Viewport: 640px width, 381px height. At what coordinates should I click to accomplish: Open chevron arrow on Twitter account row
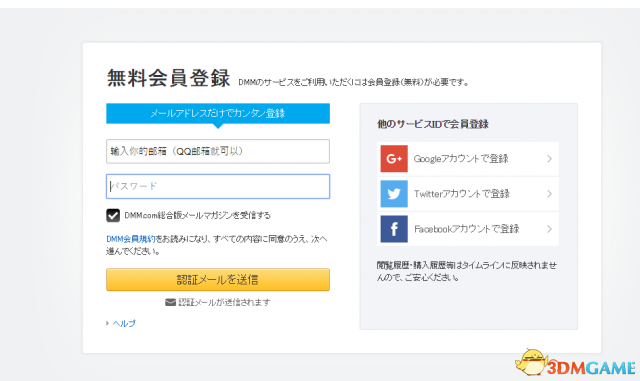point(549,194)
